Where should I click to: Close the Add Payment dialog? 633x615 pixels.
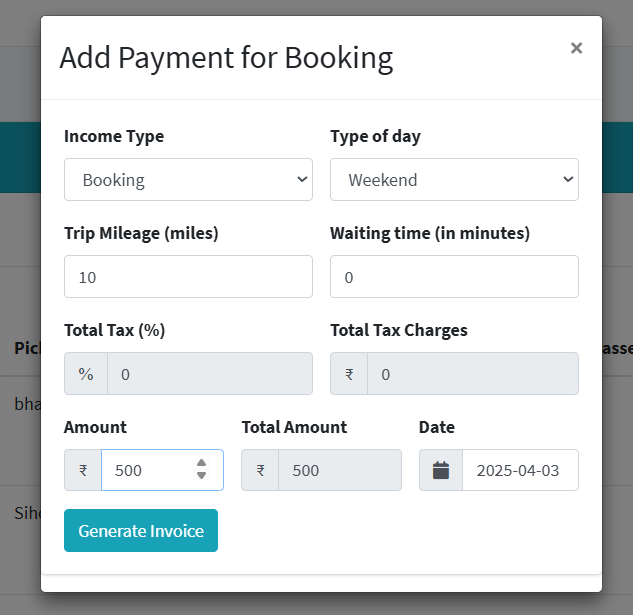click(576, 48)
